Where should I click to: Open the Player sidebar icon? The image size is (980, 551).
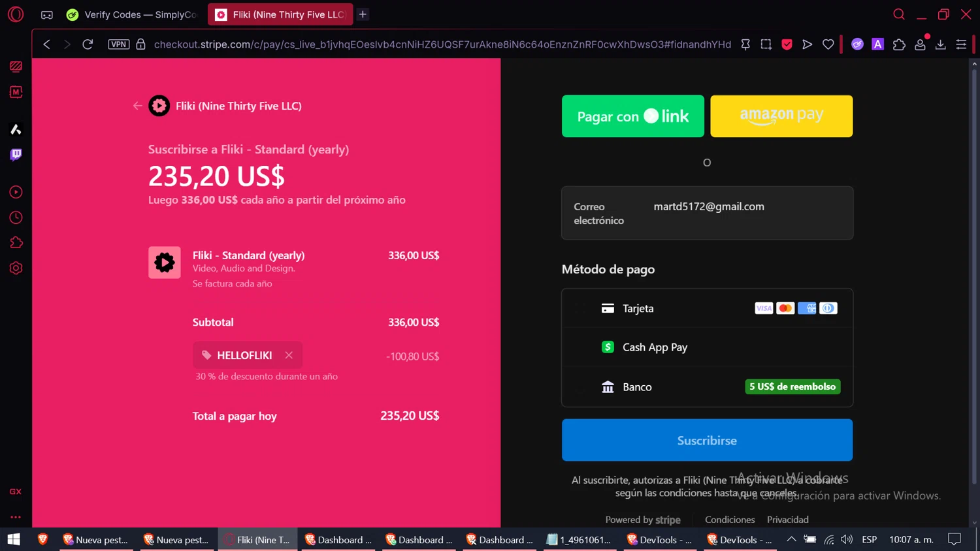tap(16, 192)
